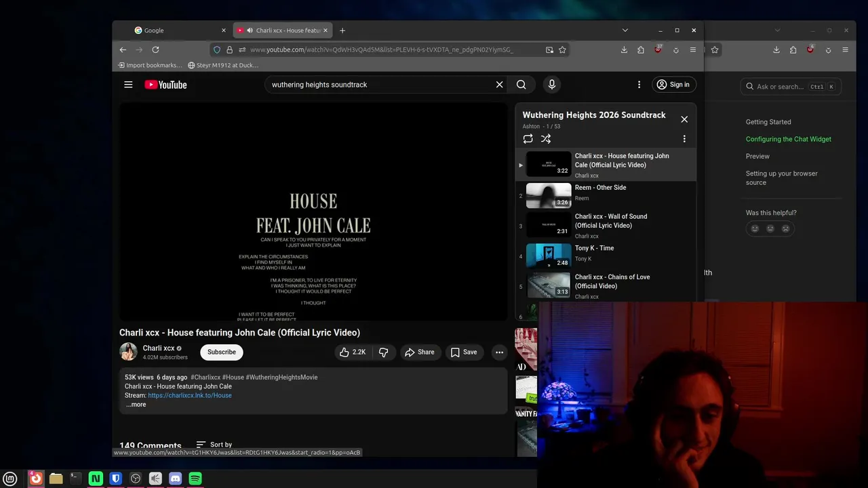Open Charli xcx channel avatar
Viewport: 868px width, 488px height.
tap(128, 352)
